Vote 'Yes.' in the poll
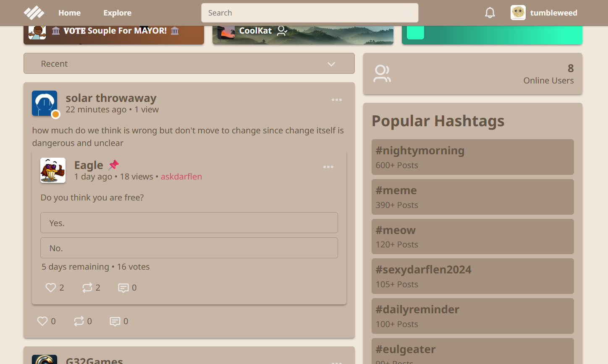 [189, 223]
